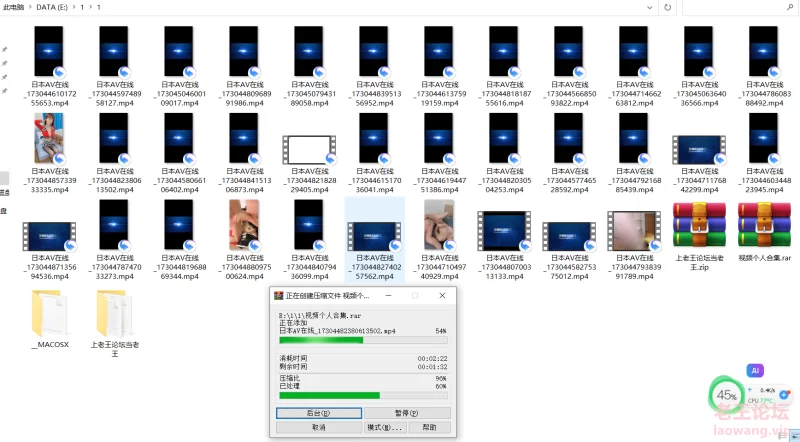The image size is (800, 442).
Task: Cancel the archive creation with 取消
Action: (x=318, y=427)
